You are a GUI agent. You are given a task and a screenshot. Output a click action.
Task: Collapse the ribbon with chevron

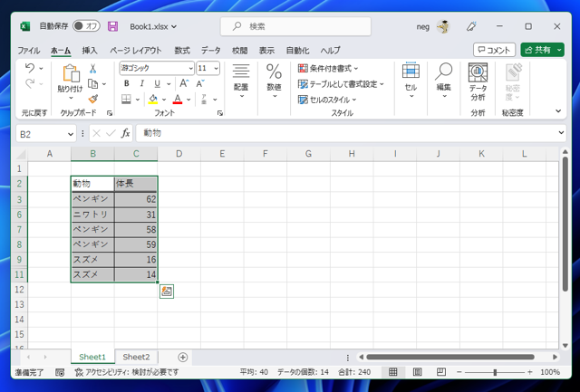point(558,110)
